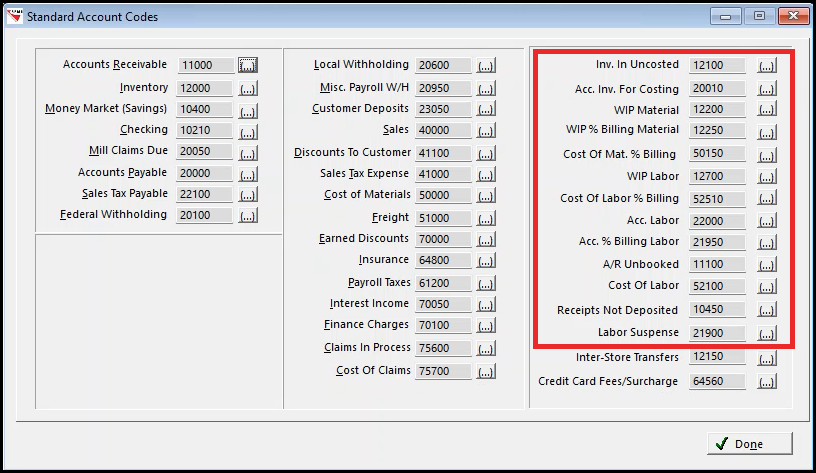Open lookup for Checking account code
The height and width of the screenshot is (473, 816).
248,132
